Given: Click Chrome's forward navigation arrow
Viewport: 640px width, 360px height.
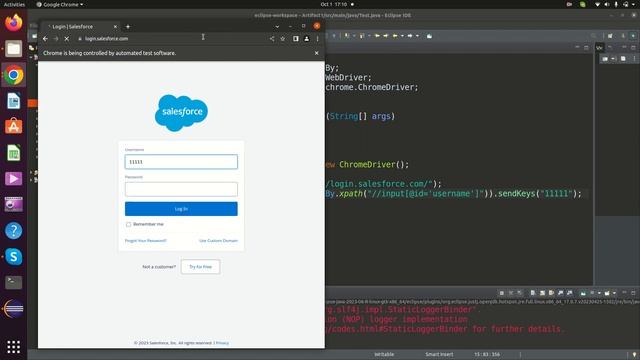Looking at the screenshot, I should pos(56,38).
